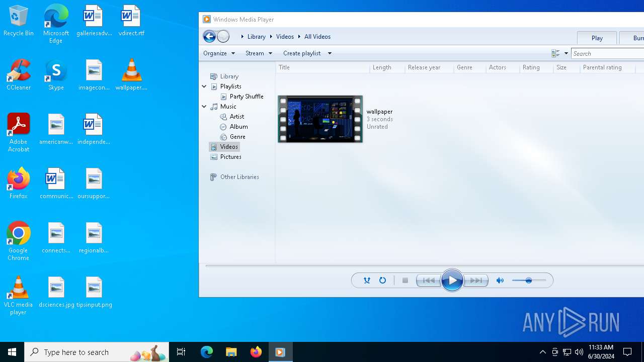The width and height of the screenshot is (644, 362).
Task: Click the Stop button
Action: (x=405, y=281)
